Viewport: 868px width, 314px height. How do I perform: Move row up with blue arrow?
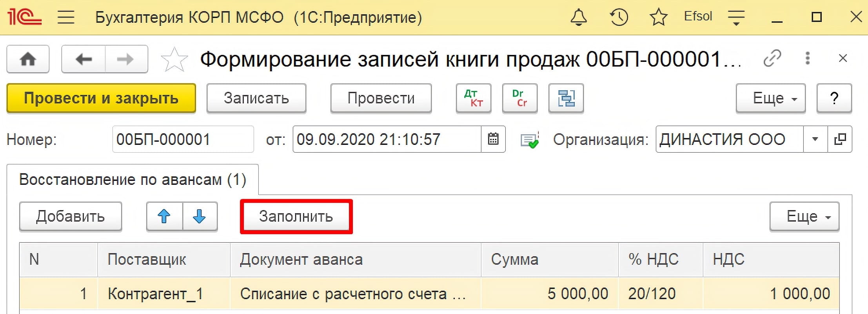pos(164,217)
